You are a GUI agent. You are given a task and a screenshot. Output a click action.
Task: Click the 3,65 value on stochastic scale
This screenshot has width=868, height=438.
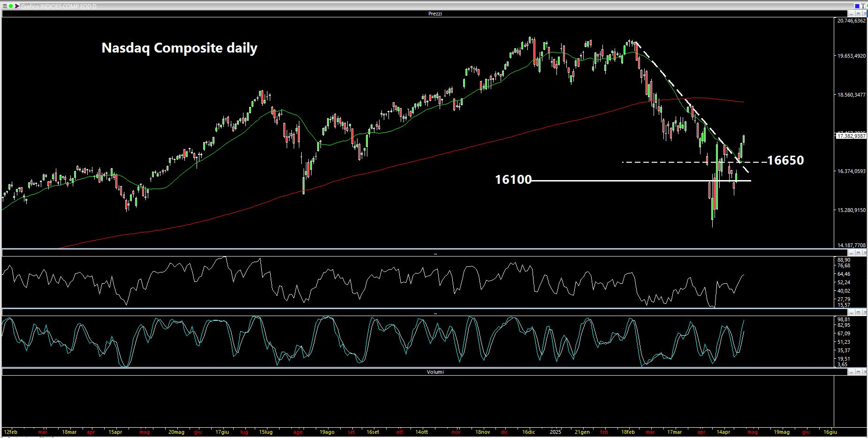842,364
